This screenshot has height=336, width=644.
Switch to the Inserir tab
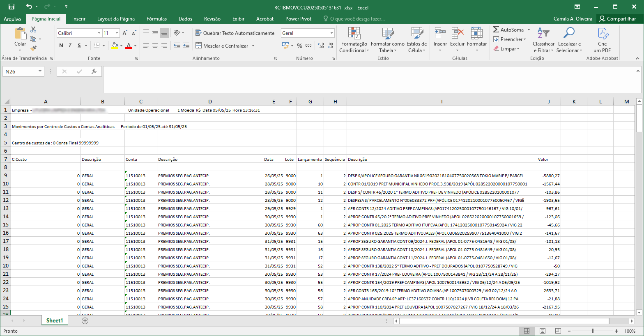(78, 19)
